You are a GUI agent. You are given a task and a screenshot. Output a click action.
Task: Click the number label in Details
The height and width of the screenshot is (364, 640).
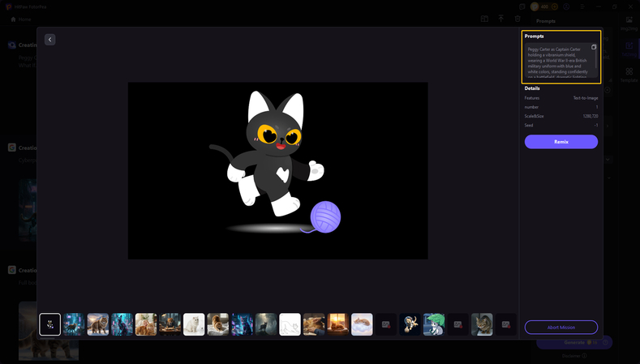click(531, 107)
